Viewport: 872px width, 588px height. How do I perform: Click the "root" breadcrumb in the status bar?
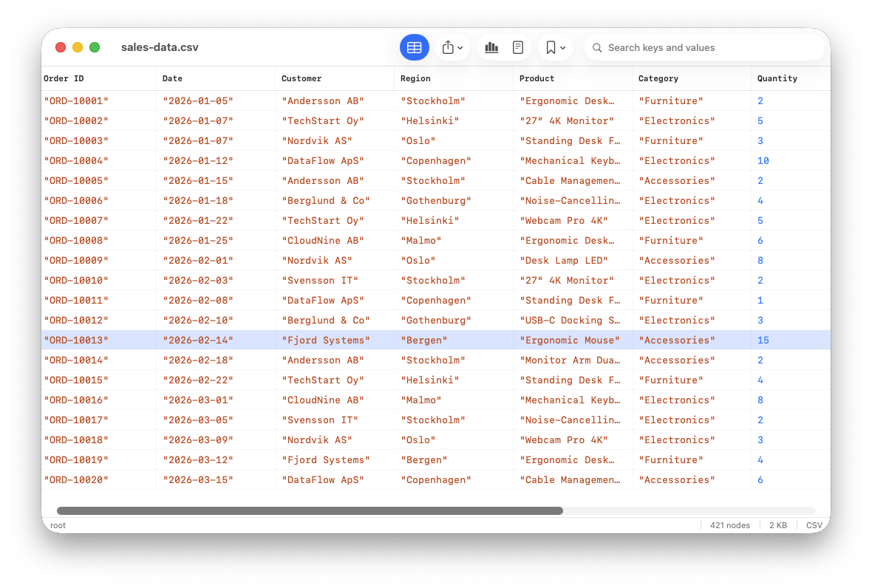pos(58,525)
